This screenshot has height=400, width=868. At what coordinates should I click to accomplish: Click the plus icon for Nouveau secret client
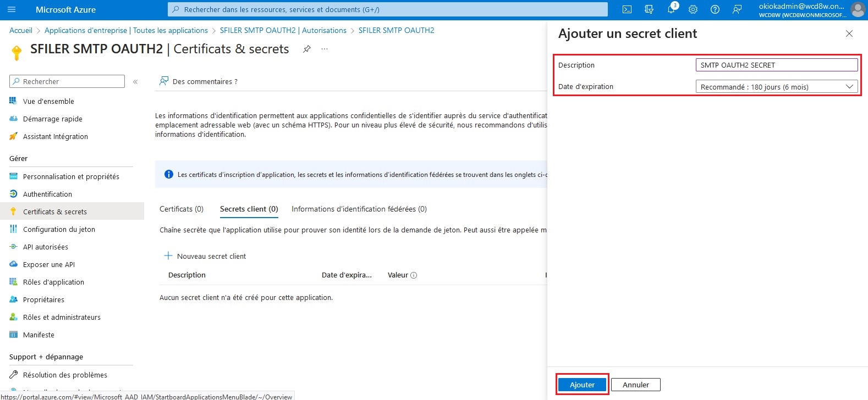(x=168, y=256)
